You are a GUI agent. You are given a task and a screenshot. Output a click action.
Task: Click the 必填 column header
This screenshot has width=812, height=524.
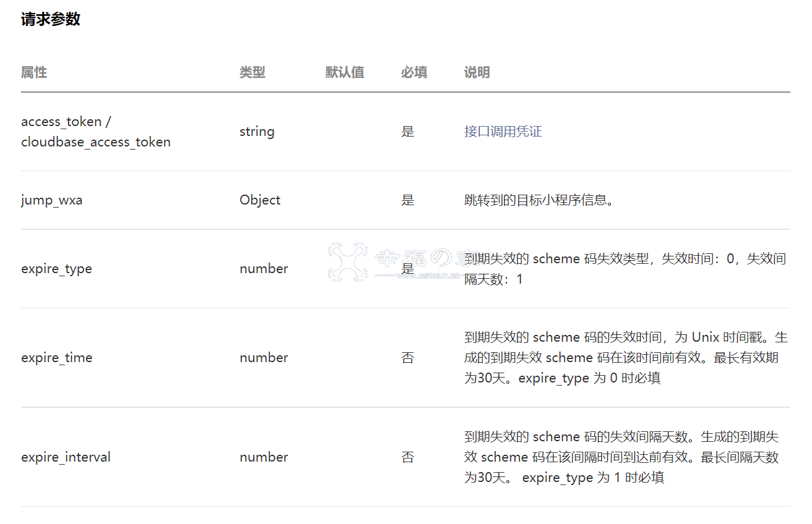coord(414,72)
